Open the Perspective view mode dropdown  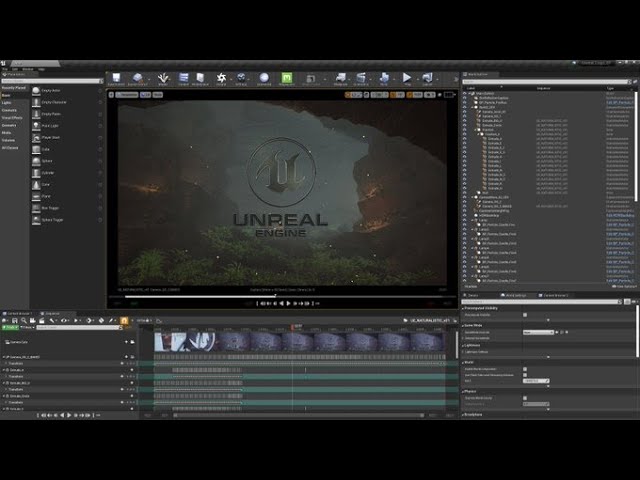[x=127, y=95]
